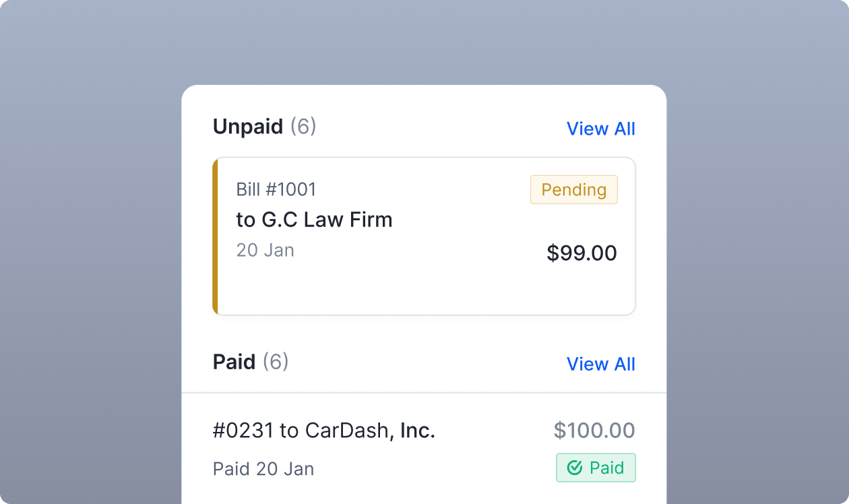Click the $100.00 paid amount
This screenshot has width=849, height=504.
[x=594, y=431]
